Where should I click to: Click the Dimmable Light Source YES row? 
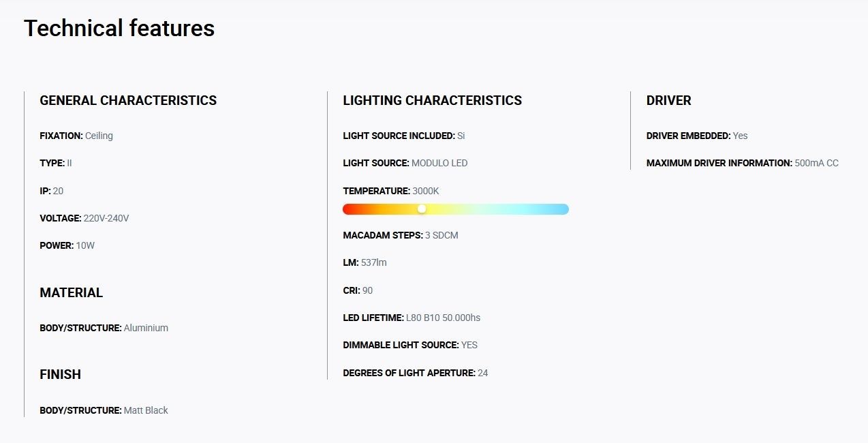(410, 345)
